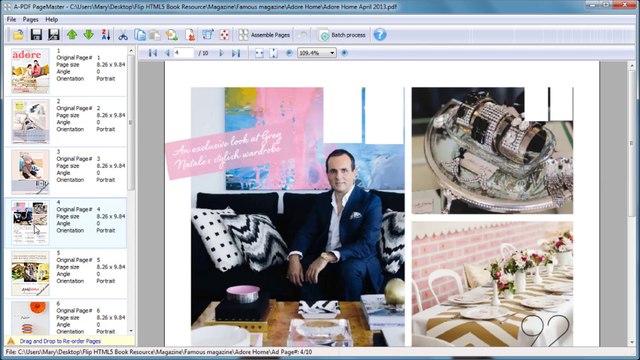Click status bar 'Page#: 4/10' text
The height and width of the screenshot is (360, 640).
coord(296,352)
